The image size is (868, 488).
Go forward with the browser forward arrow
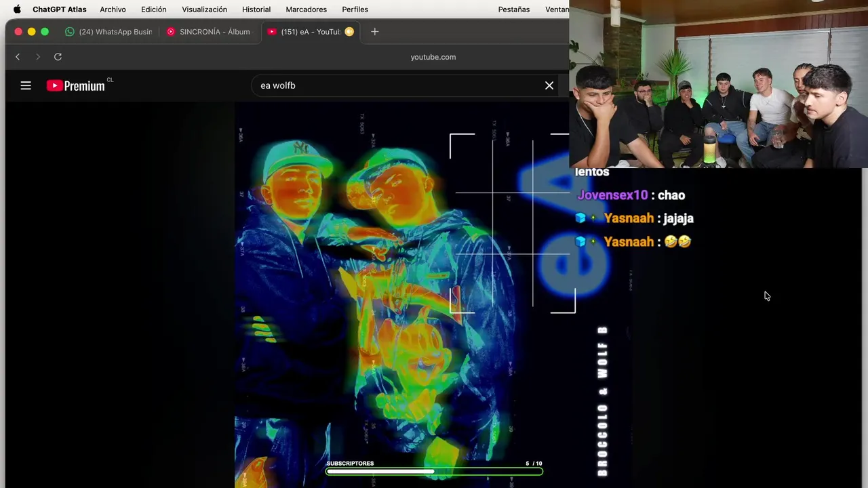click(38, 57)
